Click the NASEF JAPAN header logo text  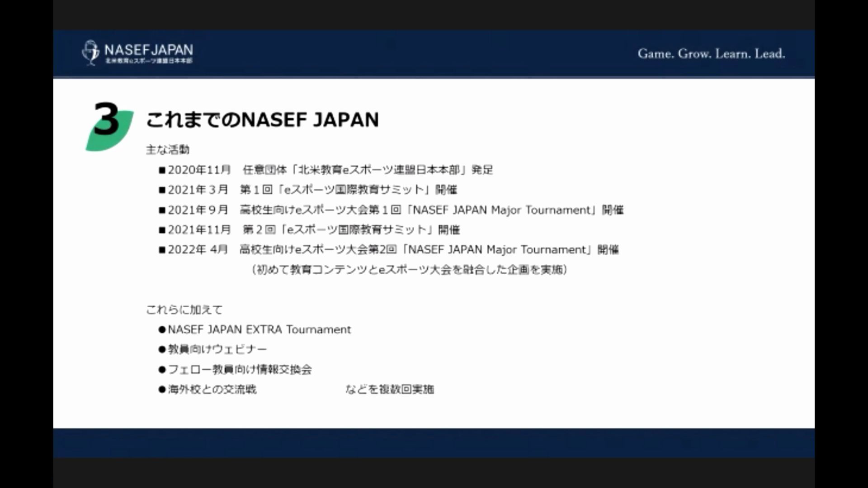148,49
